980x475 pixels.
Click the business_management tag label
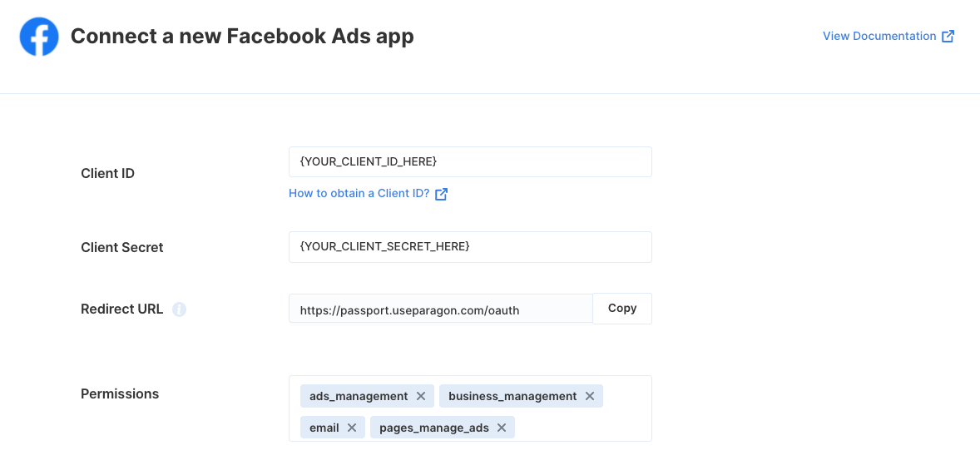click(512, 396)
